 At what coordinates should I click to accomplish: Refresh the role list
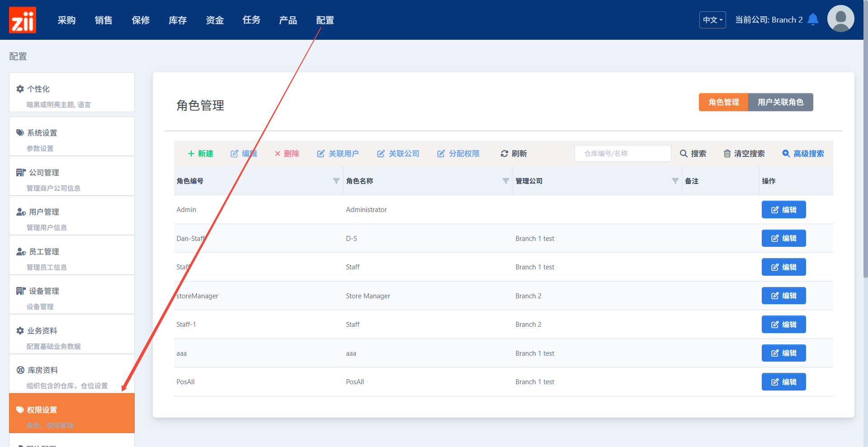pos(514,154)
